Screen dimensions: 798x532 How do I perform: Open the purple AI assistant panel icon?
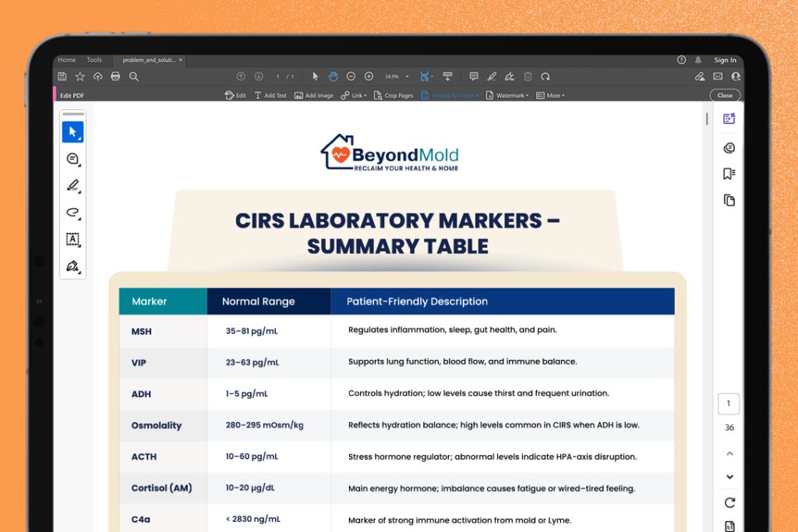729,118
